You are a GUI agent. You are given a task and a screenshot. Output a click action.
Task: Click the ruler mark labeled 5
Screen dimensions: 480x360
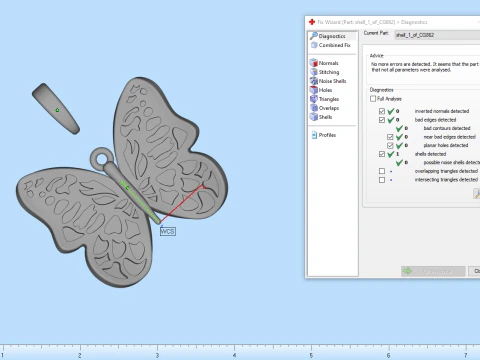pos(311,355)
